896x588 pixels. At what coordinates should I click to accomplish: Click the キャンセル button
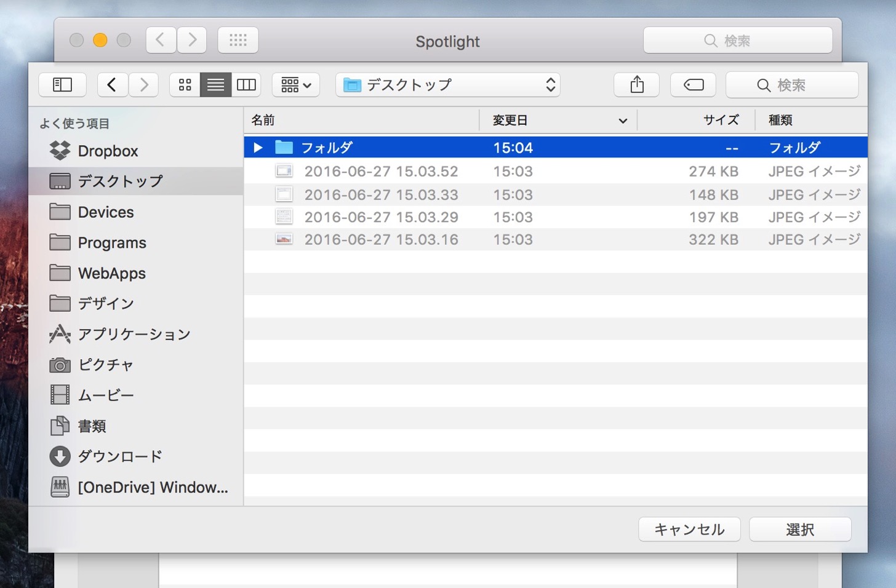[689, 530]
